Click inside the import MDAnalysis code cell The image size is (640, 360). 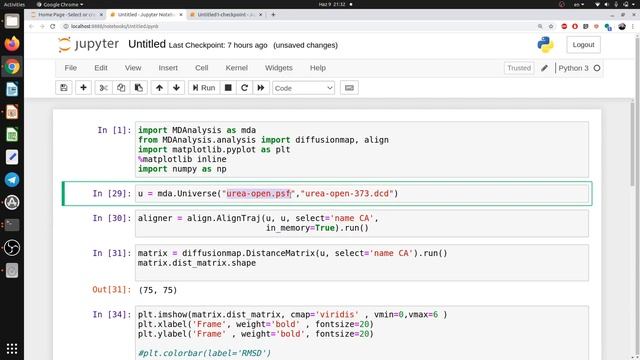(362, 149)
